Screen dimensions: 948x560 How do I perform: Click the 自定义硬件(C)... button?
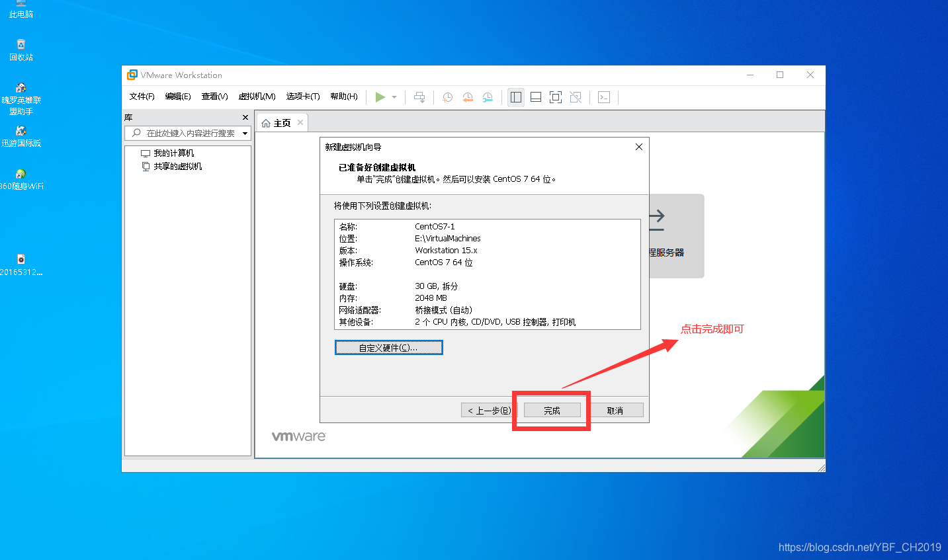(x=389, y=348)
